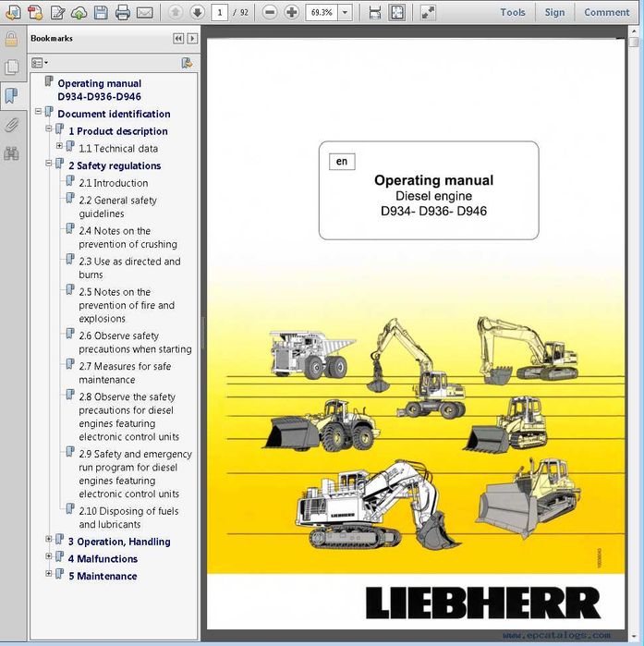Go to next page arrow
This screenshot has width=644, height=646.
coord(197,12)
